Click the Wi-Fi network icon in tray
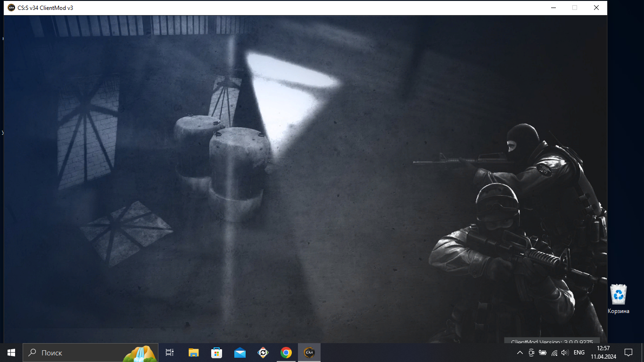Image resolution: width=644 pixels, height=362 pixels. tap(554, 353)
